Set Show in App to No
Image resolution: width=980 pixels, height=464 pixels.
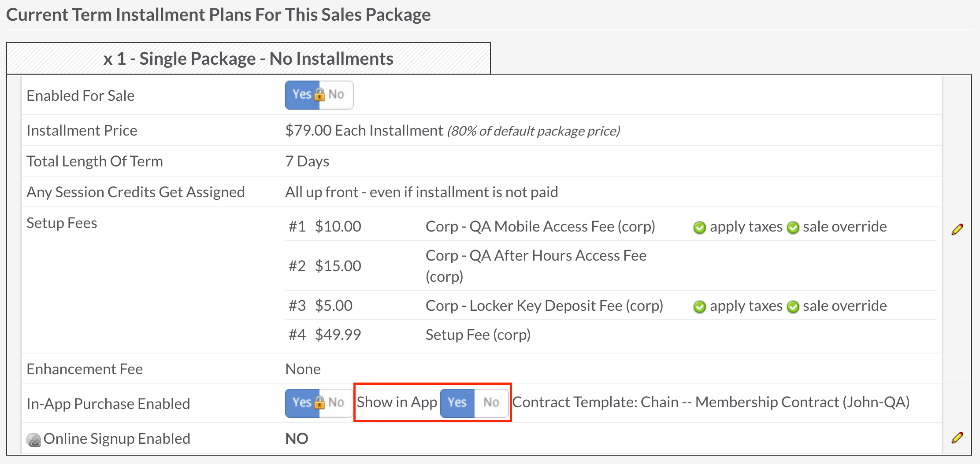tap(491, 402)
